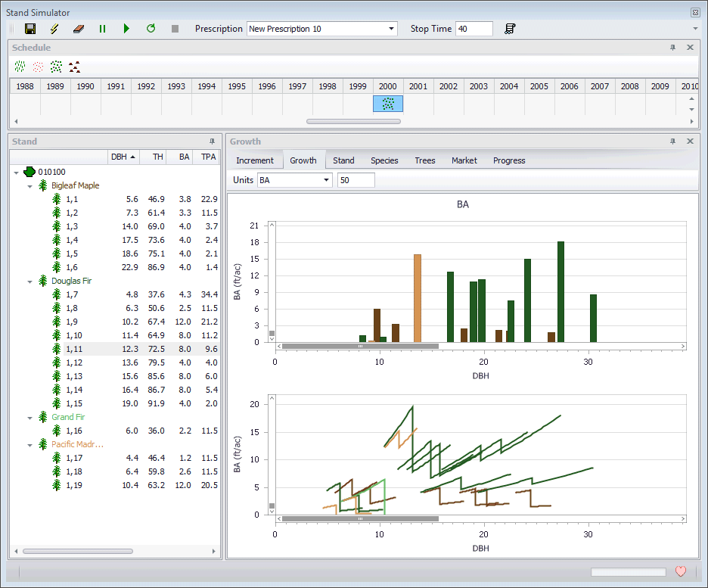This screenshot has width=708, height=588.
Task: Switch to the Progress tab
Action: (509, 160)
